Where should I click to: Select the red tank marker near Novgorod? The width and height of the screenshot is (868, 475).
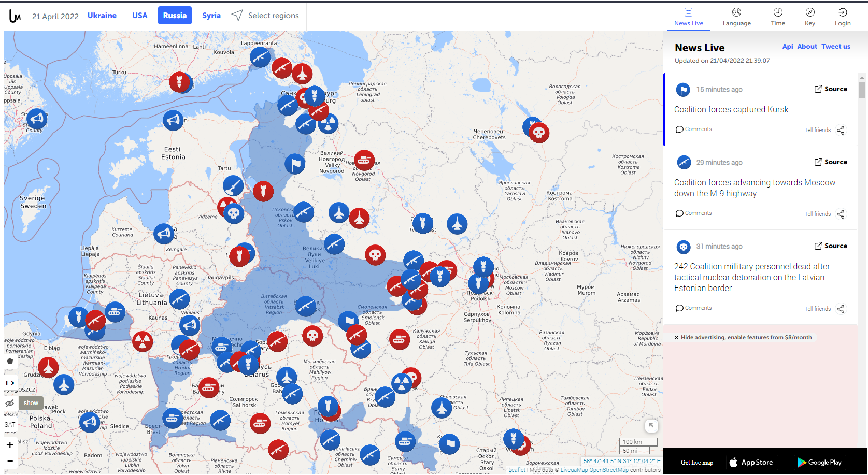click(364, 161)
